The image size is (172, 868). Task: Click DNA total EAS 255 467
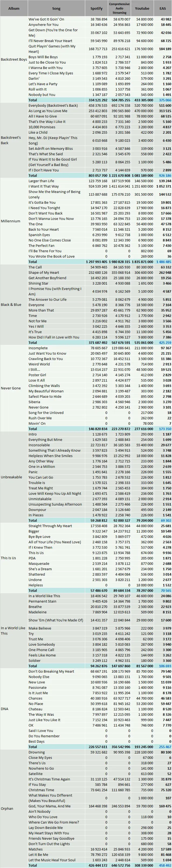[x=165, y=747]
